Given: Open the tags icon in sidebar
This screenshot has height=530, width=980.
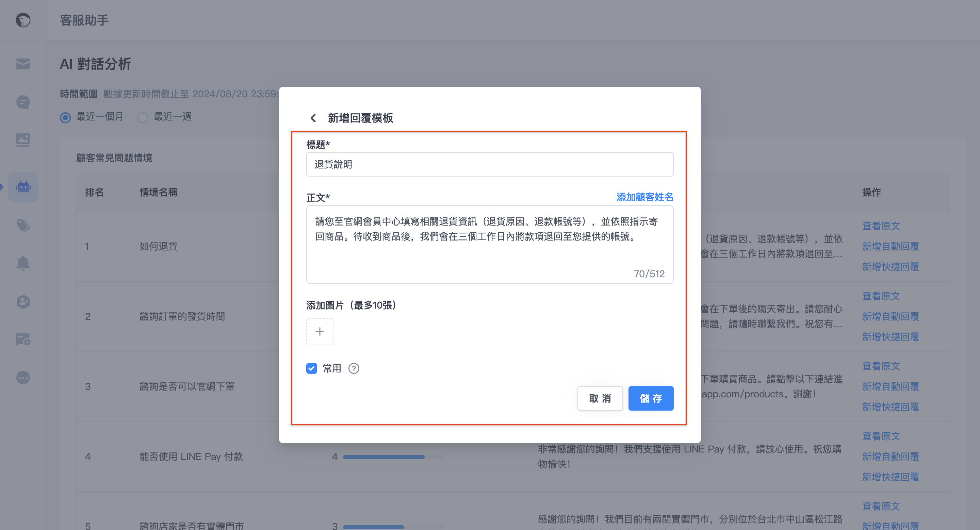Looking at the screenshot, I should 23,225.
